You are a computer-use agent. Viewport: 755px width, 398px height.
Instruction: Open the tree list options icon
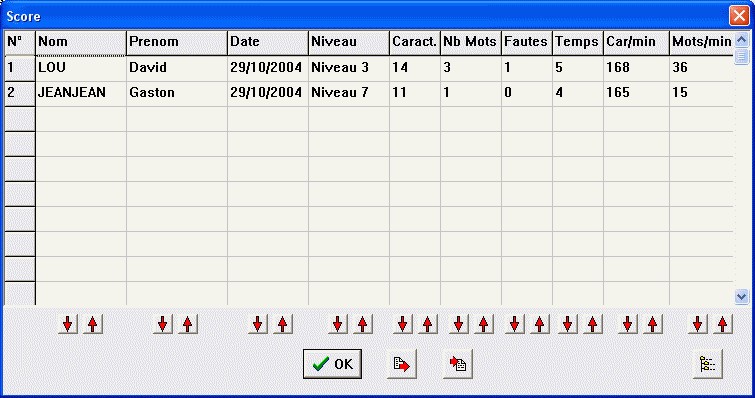pos(707,364)
